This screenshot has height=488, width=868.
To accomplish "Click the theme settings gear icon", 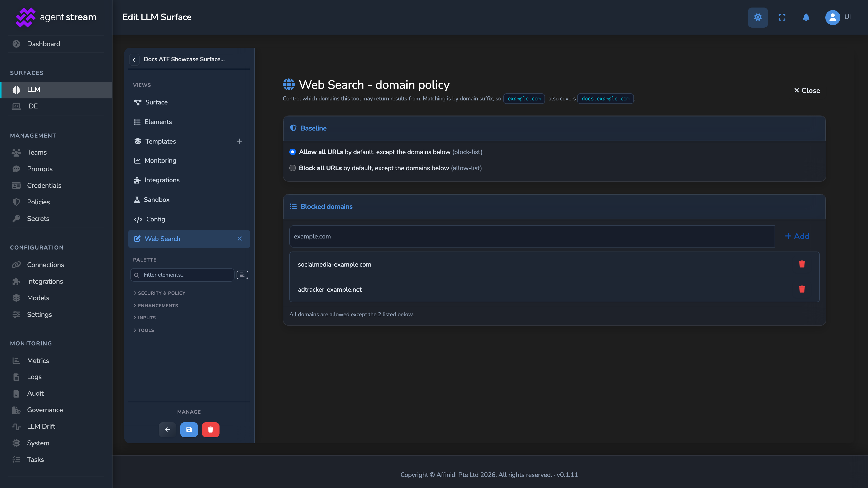I will tap(758, 17).
